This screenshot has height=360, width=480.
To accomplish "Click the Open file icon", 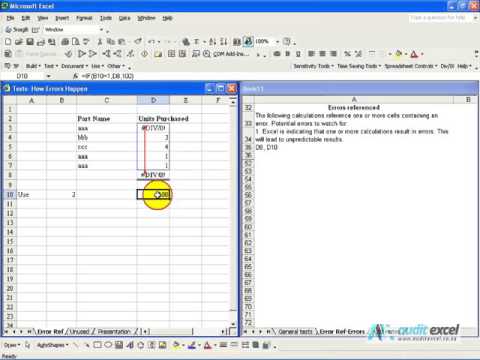I will pos(19,42).
